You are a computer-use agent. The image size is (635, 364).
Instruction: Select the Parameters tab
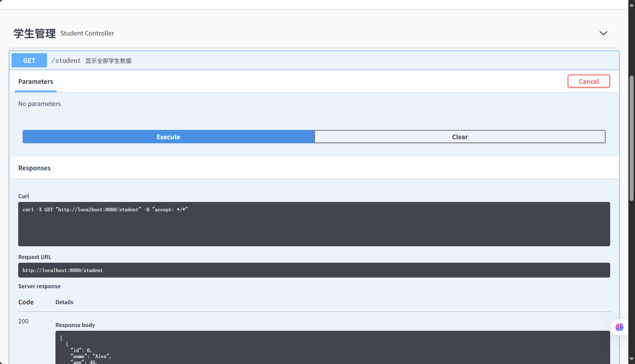pos(35,81)
